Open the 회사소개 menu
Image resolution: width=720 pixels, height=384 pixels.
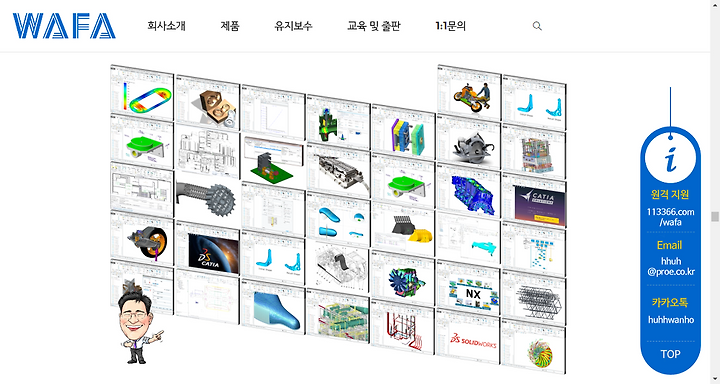pyautogui.click(x=166, y=26)
